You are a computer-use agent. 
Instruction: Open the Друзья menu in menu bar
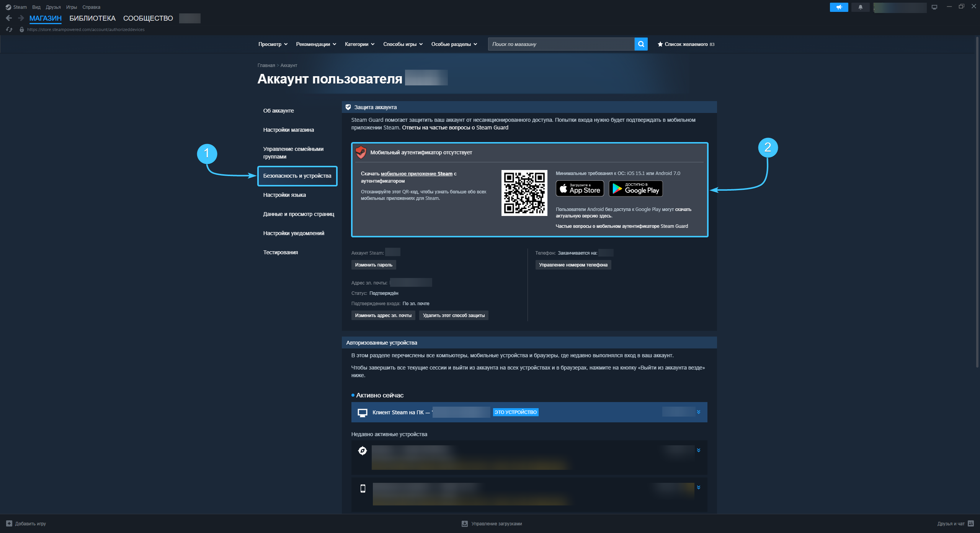[53, 7]
